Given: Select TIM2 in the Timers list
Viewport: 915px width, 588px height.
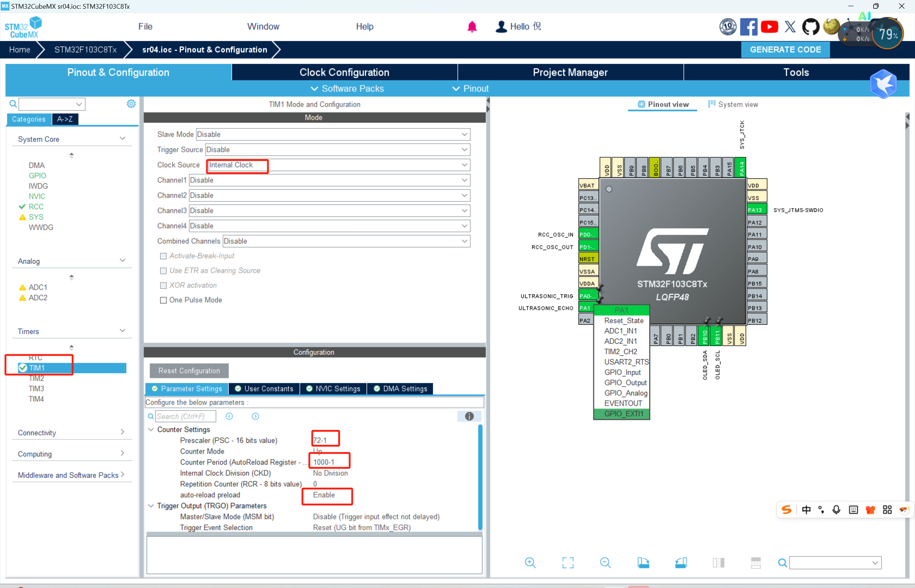Looking at the screenshot, I should pos(36,378).
